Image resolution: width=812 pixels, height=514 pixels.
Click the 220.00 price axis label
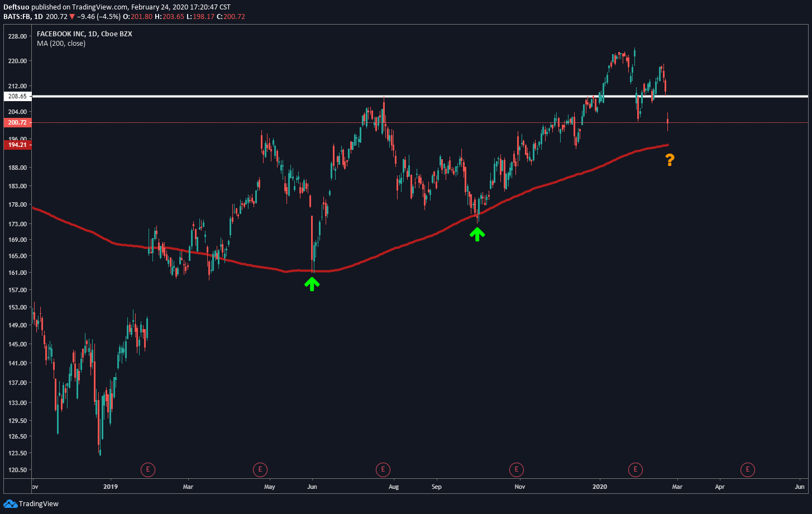[x=17, y=61]
